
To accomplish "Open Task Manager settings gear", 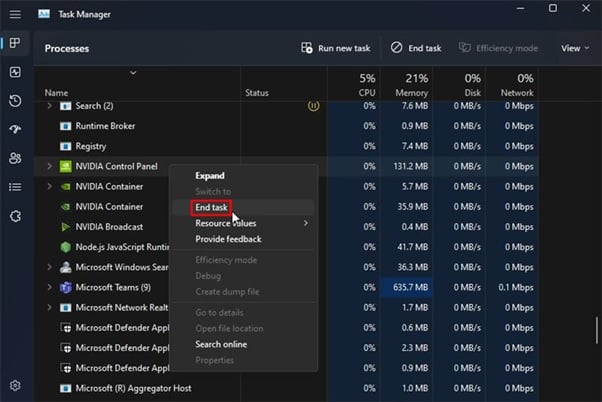I will pyautogui.click(x=15, y=385).
